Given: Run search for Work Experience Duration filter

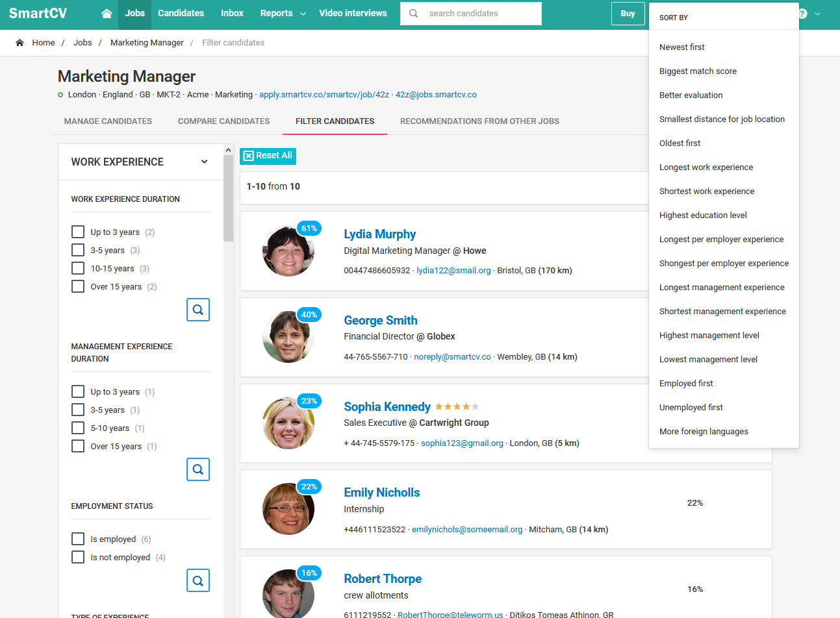Looking at the screenshot, I should 198,310.
